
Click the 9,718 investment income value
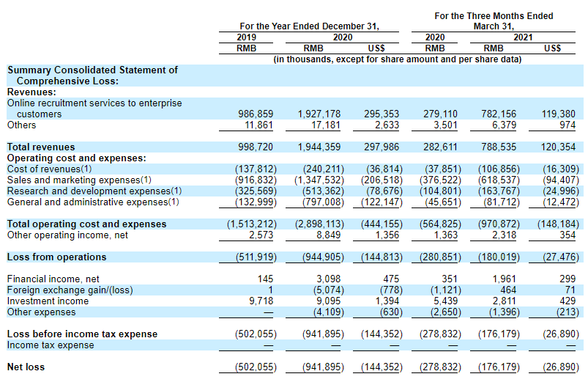(261, 301)
